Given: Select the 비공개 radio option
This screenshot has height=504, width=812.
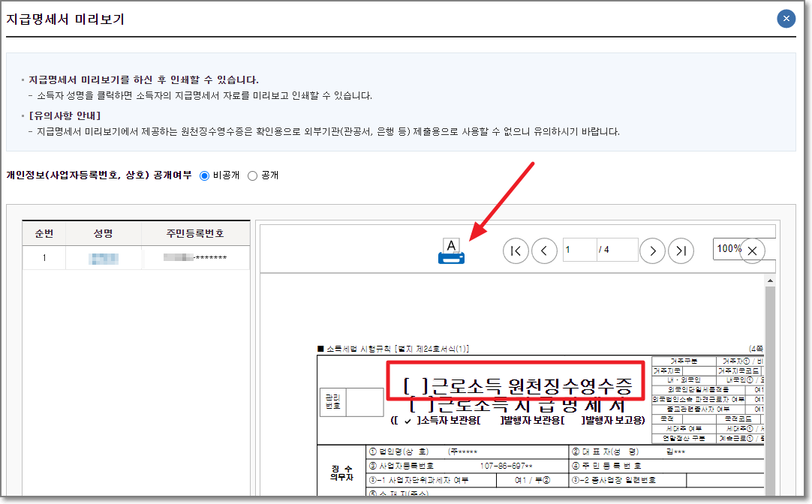Looking at the screenshot, I should click(205, 176).
